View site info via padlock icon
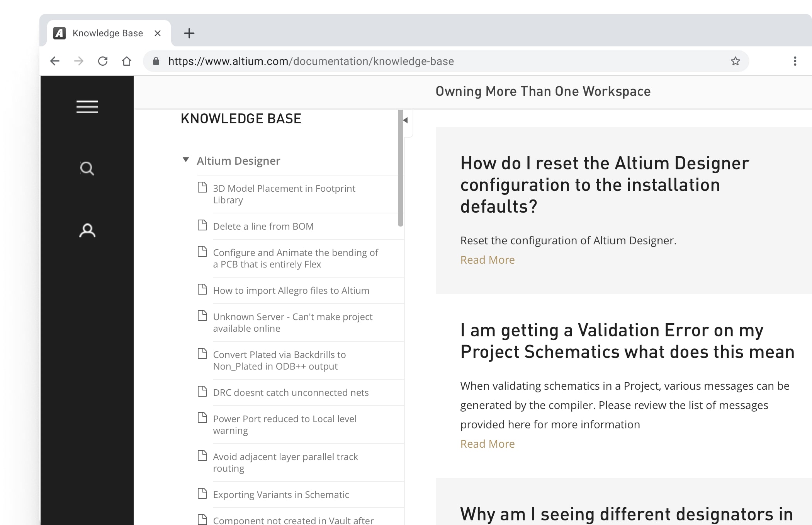Viewport: 812px width, 525px height. pos(156,61)
